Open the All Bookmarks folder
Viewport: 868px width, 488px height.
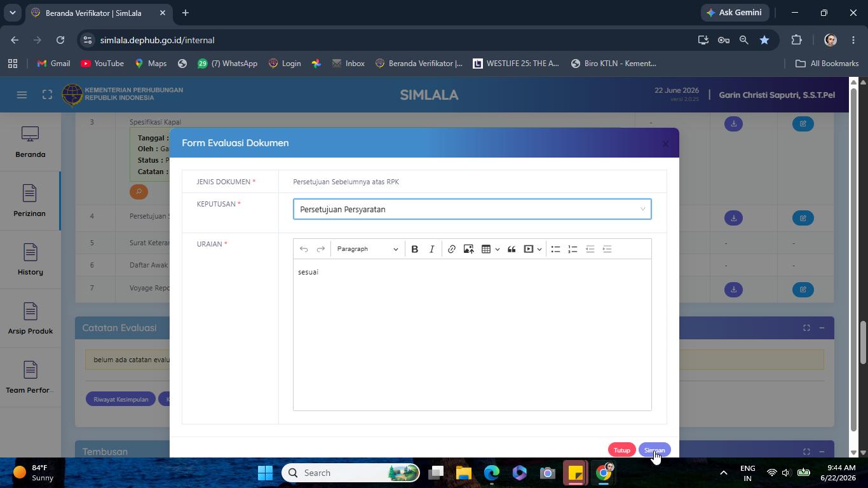[x=827, y=64]
